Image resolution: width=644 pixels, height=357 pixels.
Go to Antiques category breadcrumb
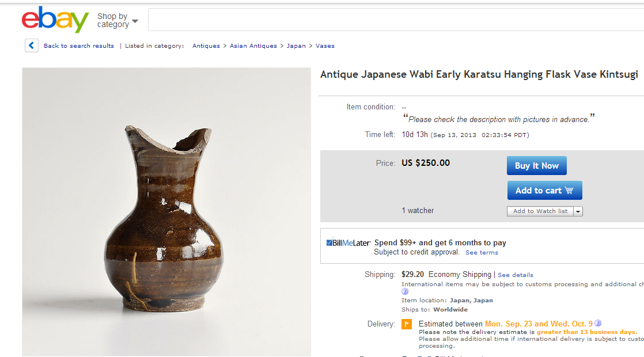click(206, 46)
